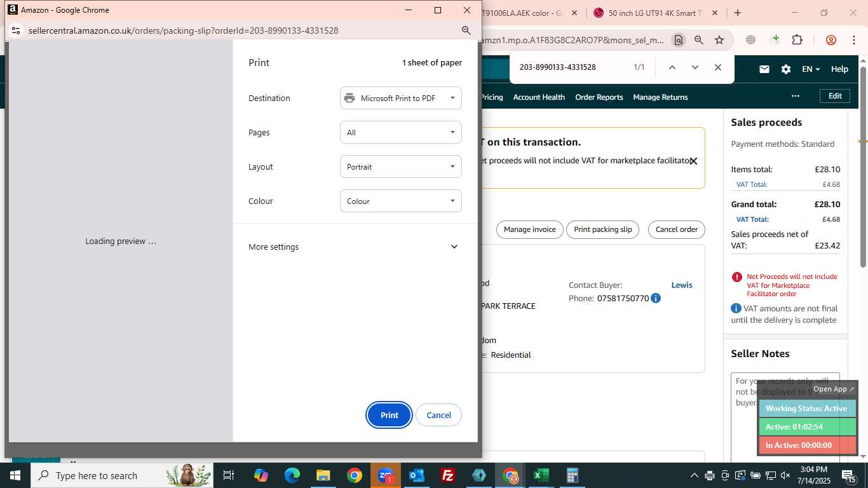This screenshot has width=868, height=488.
Task: Click the three-dot more menu in nav bar
Action: pos(795,96)
